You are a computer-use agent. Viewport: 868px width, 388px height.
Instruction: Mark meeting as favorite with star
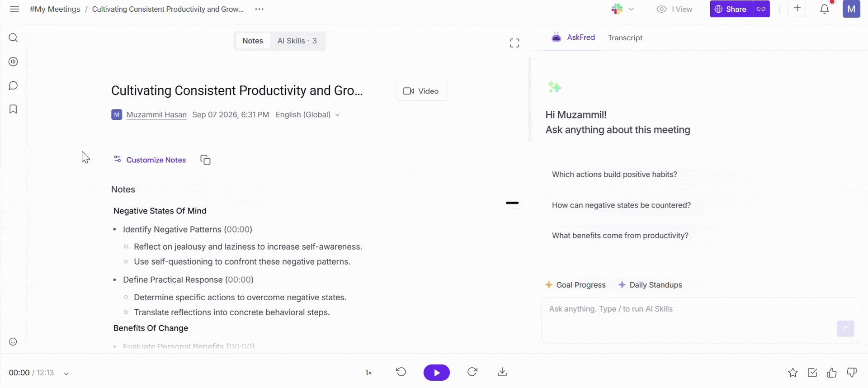(793, 373)
